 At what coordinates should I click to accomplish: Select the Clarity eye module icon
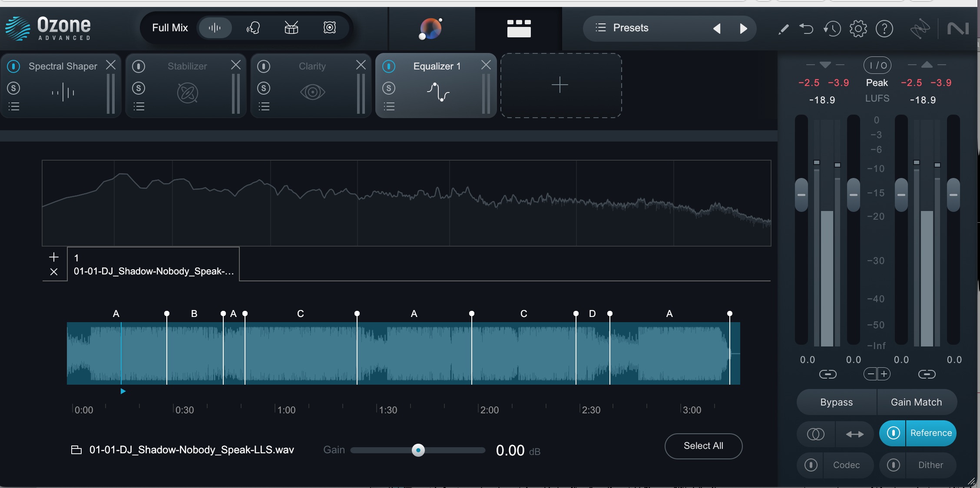tap(313, 92)
